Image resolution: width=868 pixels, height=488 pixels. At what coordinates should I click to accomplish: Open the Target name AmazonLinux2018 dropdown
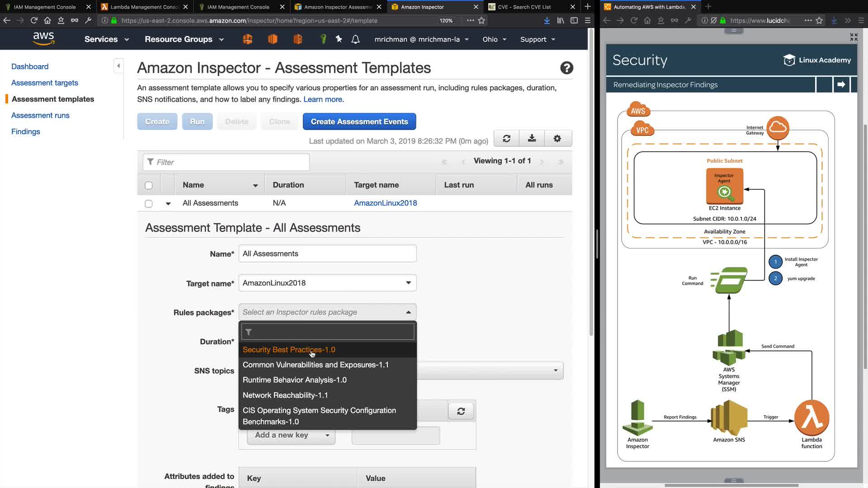pos(327,283)
